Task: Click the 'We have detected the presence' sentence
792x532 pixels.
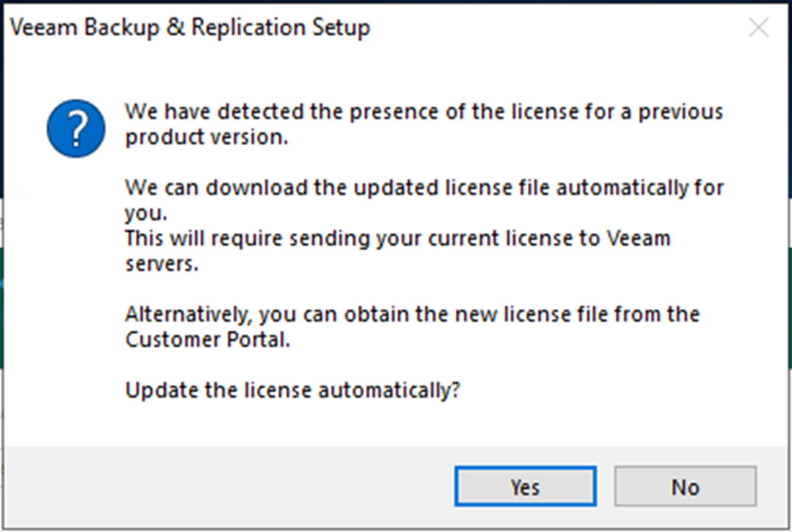Action: click(x=424, y=112)
